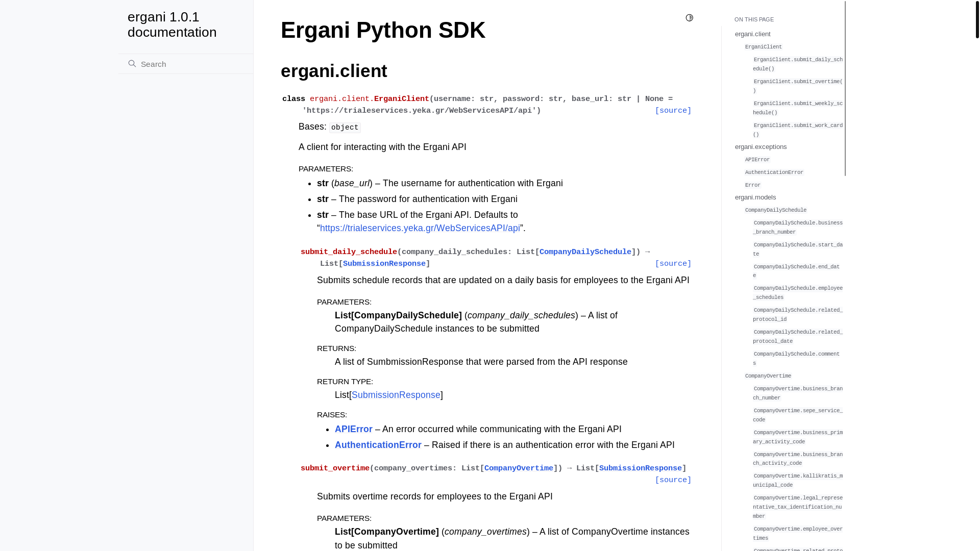Viewport: 980px width, 551px height.
Task: Click the submit_overtime method name
Action: [335, 468]
